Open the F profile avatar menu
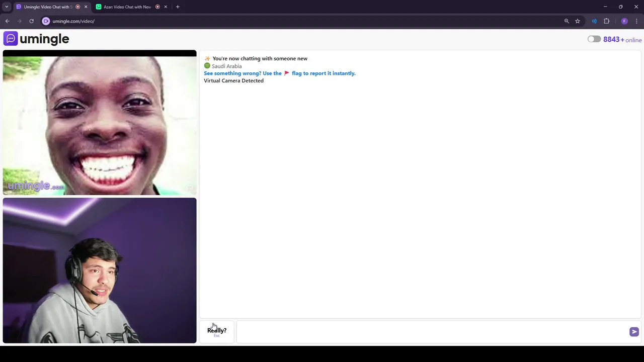The image size is (644, 362). pyautogui.click(x=624, y=21)
